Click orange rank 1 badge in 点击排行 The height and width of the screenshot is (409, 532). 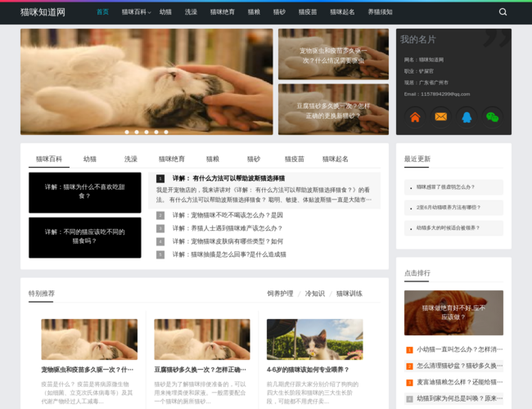pyautogui.click(x=409, y=349)
